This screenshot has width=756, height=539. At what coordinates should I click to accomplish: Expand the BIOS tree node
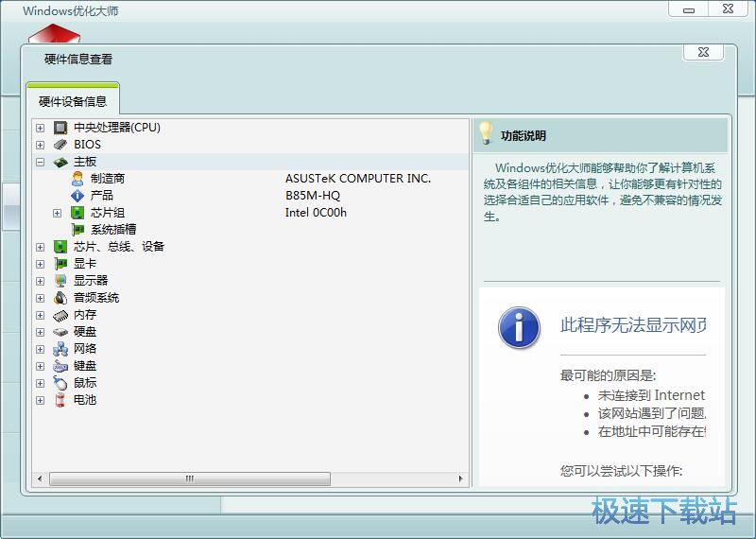(40, 145)
